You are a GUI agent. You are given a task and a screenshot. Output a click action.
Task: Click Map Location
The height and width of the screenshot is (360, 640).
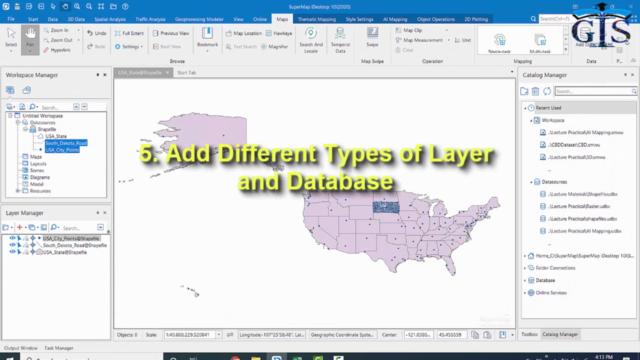[x=244, y=33]
